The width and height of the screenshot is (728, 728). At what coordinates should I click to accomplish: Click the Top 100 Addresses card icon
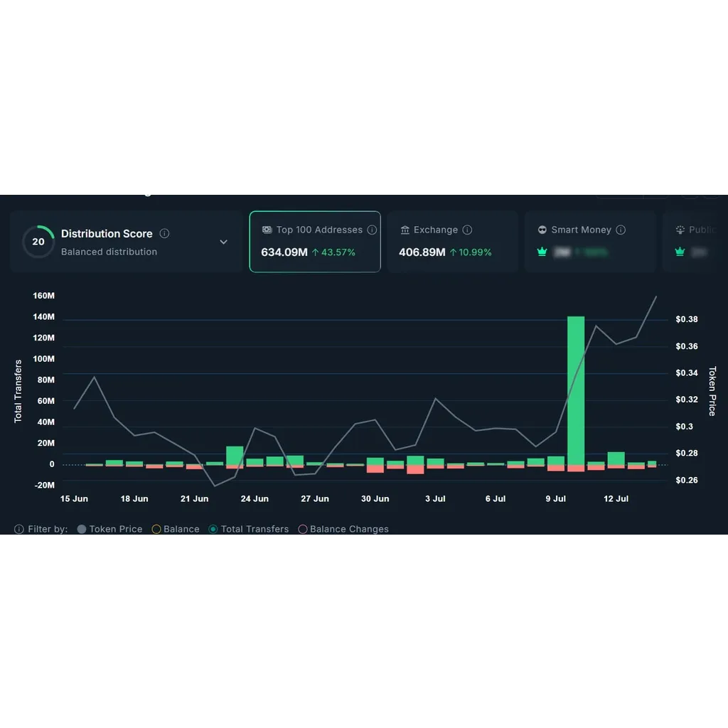tap(267, 230)
